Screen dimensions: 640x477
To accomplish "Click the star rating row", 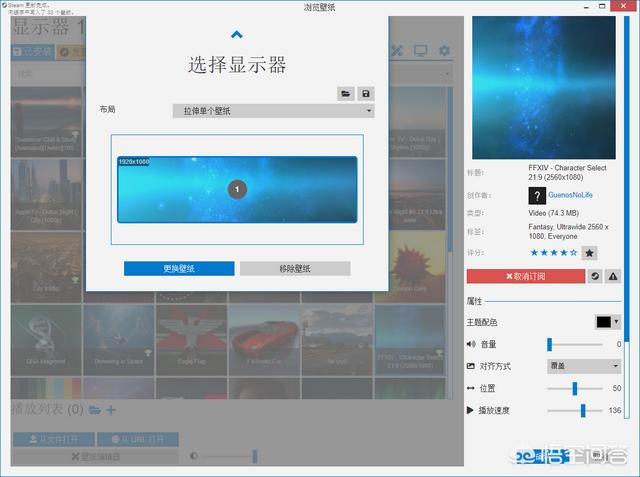I will tap(553, 253).
